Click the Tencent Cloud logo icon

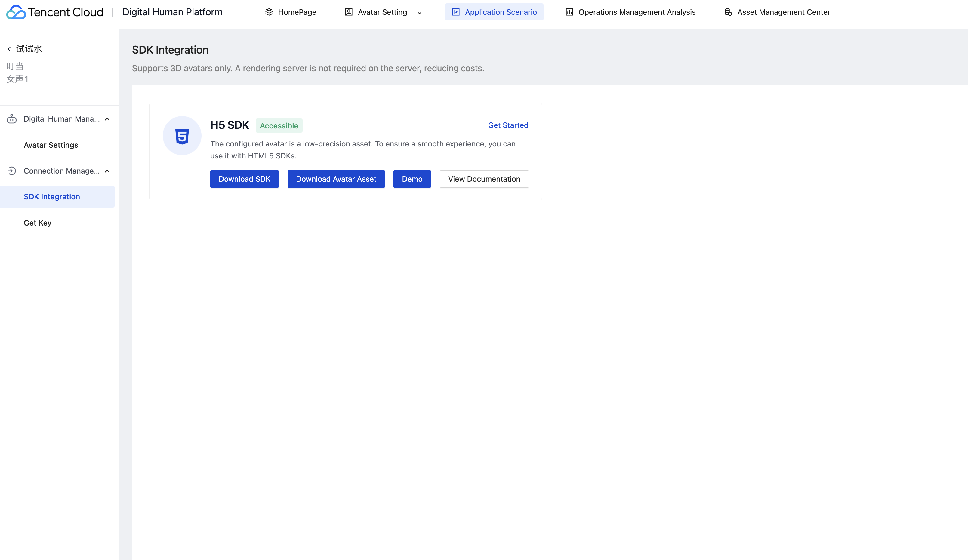click(x=16, y=12)
